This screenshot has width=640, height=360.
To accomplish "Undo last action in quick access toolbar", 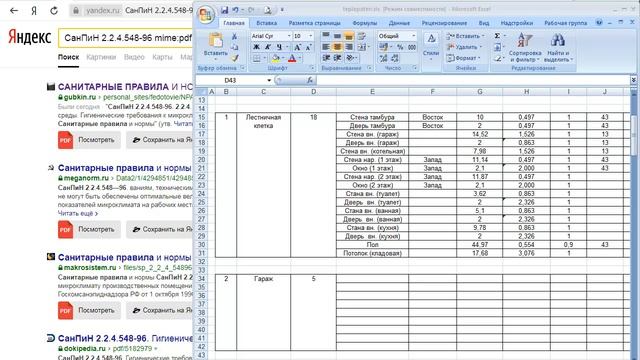I will pyautogui.click(x=236, y=10).
